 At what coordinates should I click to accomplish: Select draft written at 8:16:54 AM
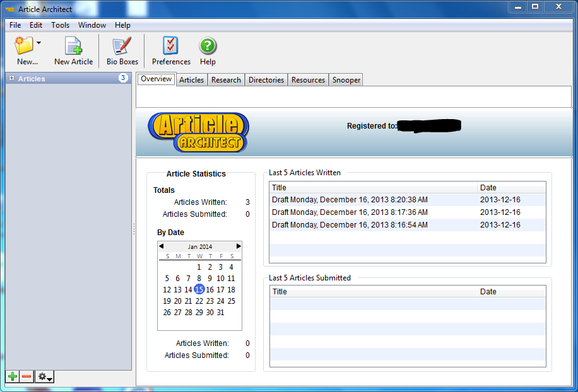click(408, 224)
